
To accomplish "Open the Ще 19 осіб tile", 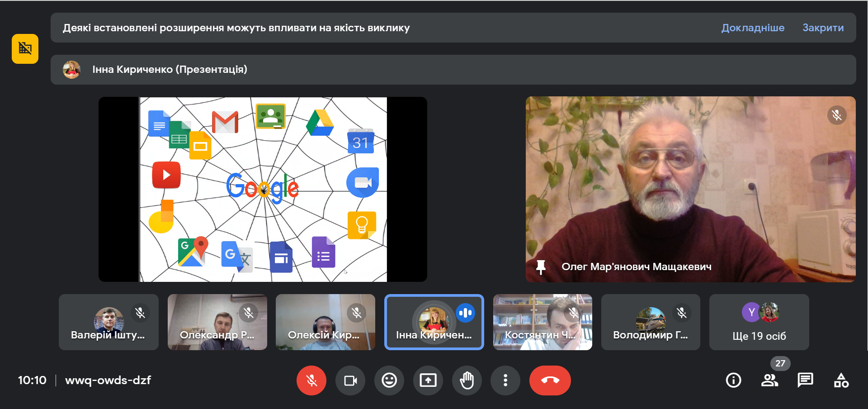I will 759,322.
